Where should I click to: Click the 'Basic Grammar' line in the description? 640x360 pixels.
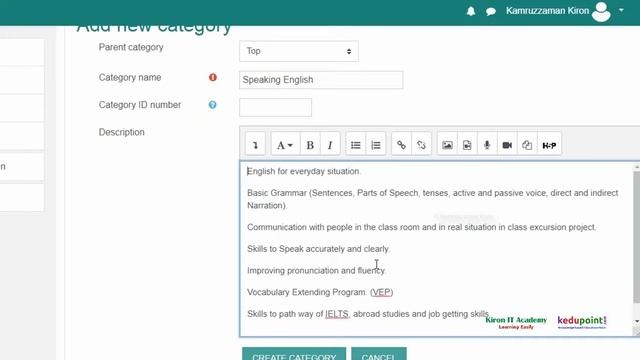[x=433, y=199]
